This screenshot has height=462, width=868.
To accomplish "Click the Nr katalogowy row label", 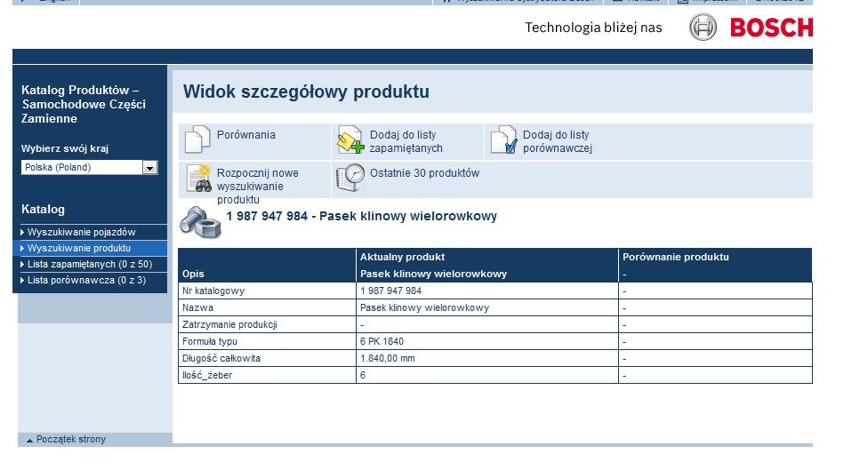I will pyautogui.click(x=213, y=291).
